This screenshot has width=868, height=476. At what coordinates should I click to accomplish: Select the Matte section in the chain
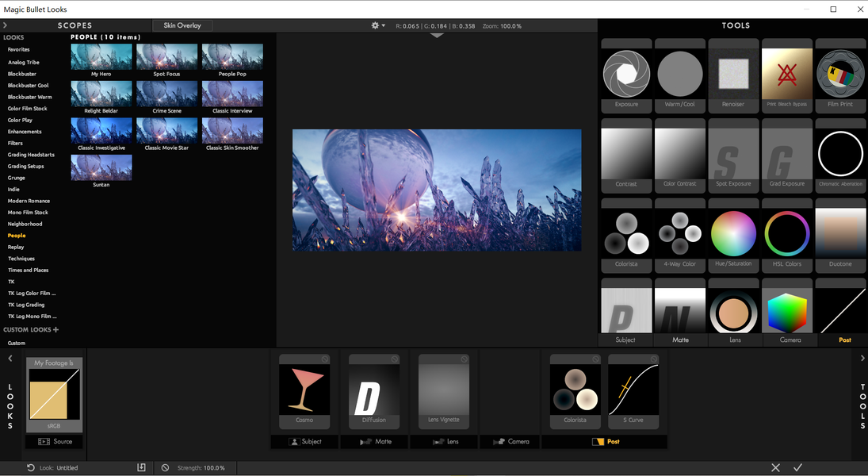click(x=374, y=442)
